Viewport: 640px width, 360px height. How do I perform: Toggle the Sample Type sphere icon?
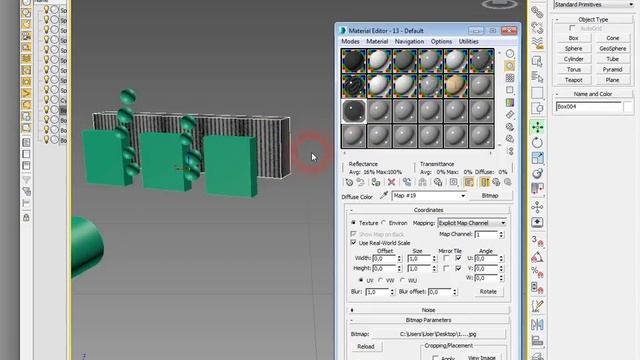[510, 53]
